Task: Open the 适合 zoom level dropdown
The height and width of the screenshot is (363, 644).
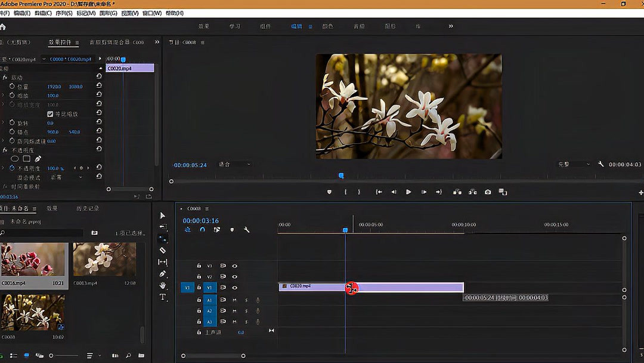Action: coord(235,164)
